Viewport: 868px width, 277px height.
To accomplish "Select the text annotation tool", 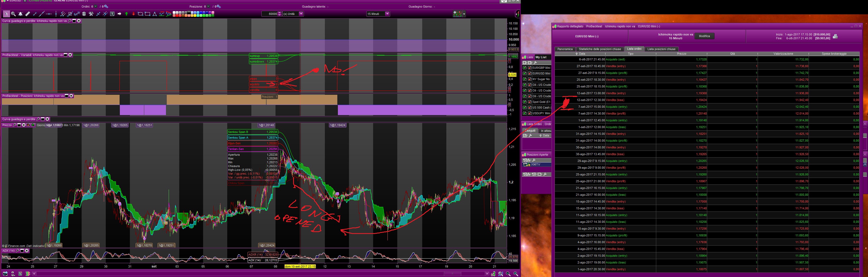I will [x=112, y=14].
